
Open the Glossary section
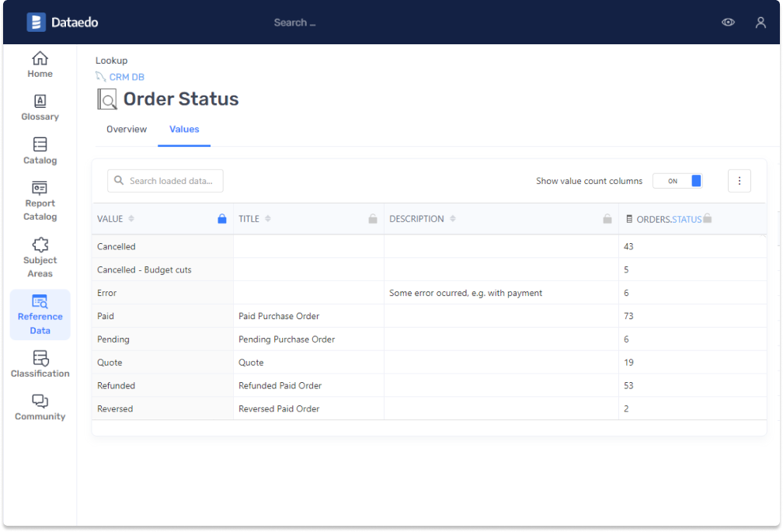click(x=40, y=102)
